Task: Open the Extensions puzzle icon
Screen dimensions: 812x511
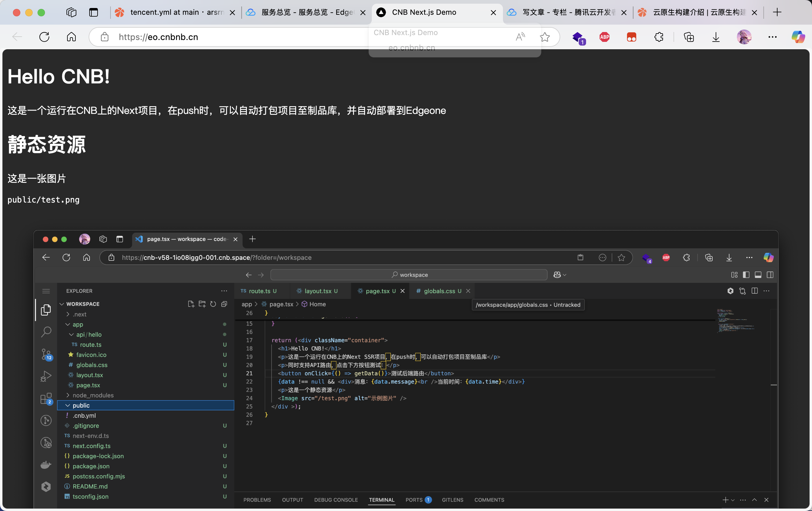Action: click(659, 37)
